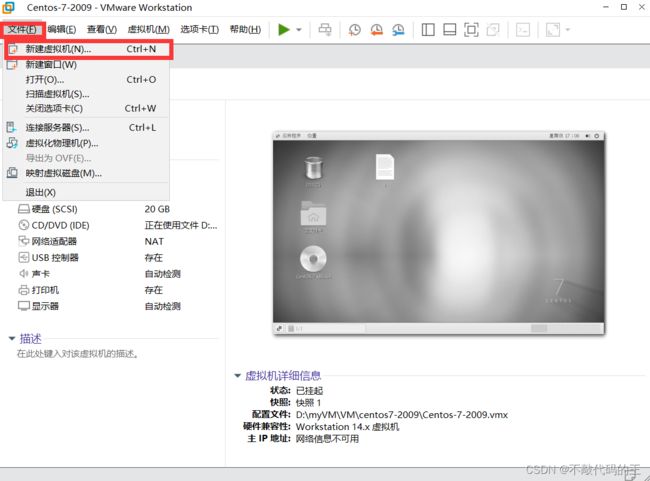Collapse the 描述 section
Image resolution: width=650 pixels, height=481 pixels.
coord(12,339)
